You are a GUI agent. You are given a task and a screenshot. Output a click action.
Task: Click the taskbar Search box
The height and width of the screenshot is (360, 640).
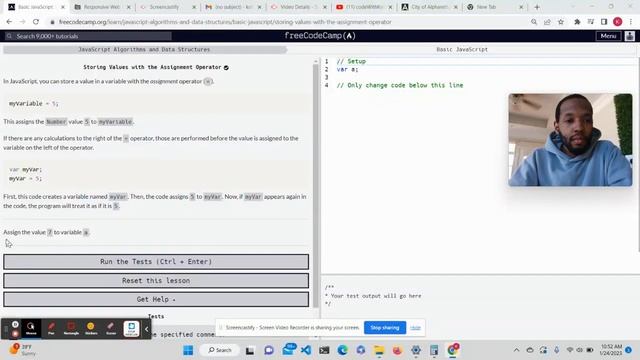220,350
